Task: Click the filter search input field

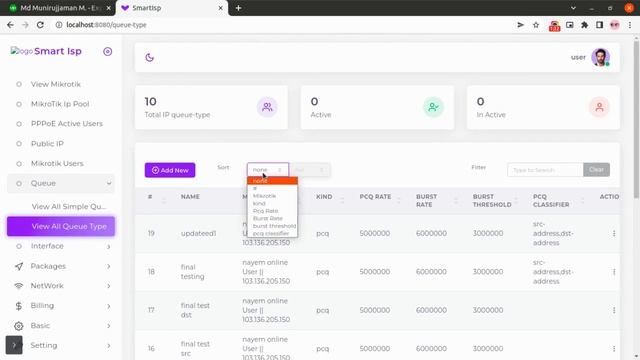Action: [545, 170]
